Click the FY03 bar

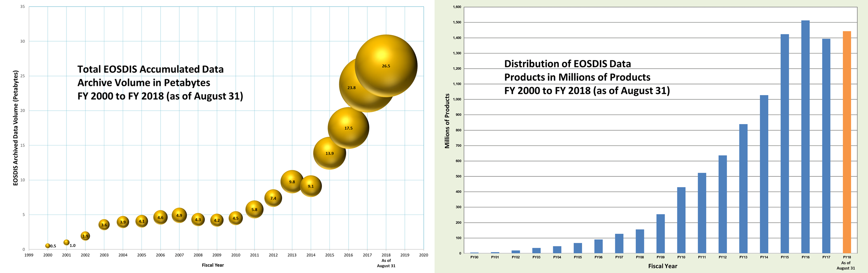(537, 250)
